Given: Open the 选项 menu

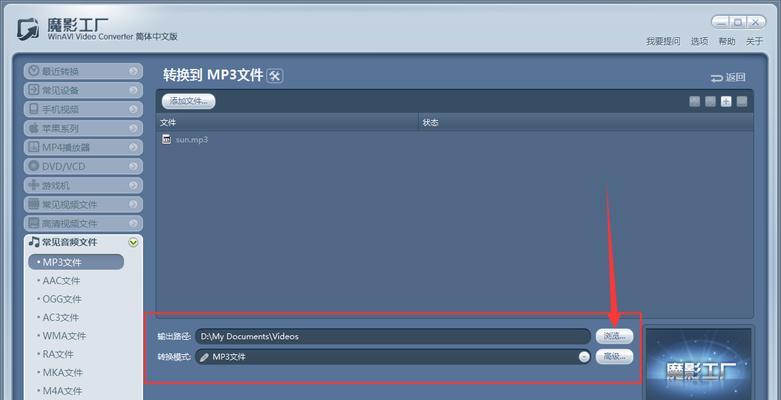Looking at the screenshot, I should 699,41.
